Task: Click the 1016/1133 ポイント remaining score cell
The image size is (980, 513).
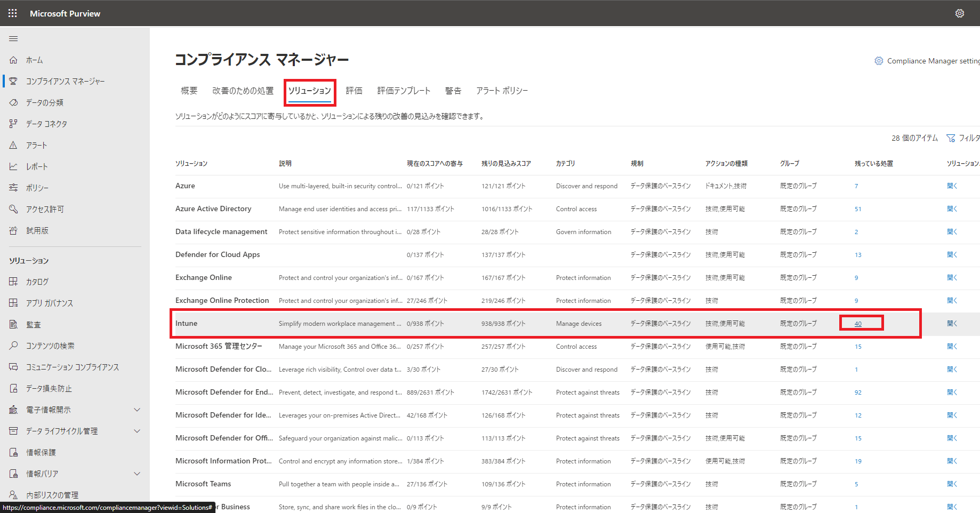Action: tap(507, 209)
